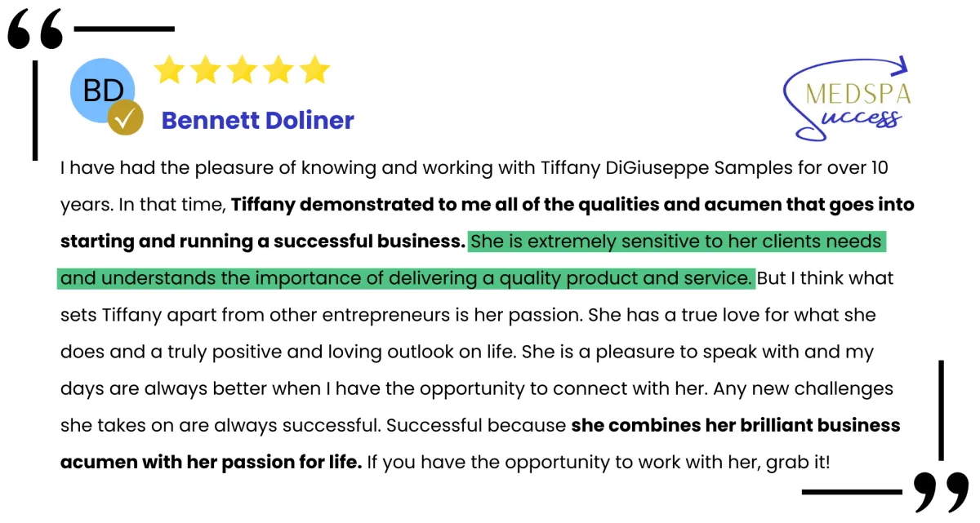980x523 pixels.
Task: Click the opening quotation mark graphic
Action: tap(35, 30)
